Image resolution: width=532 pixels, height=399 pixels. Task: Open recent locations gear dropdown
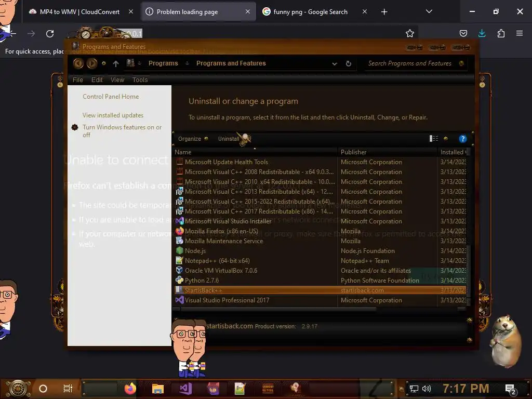click(x=104, y=63)
